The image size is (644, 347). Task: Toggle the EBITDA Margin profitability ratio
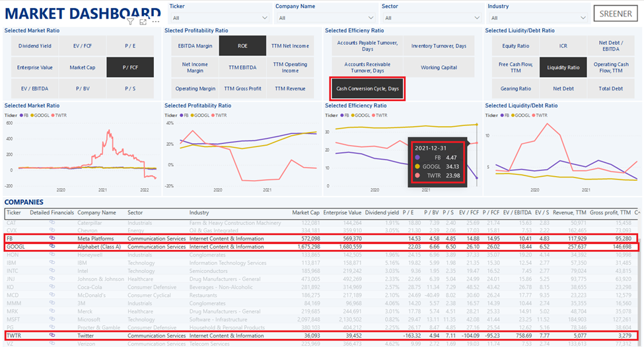(195, 46)
